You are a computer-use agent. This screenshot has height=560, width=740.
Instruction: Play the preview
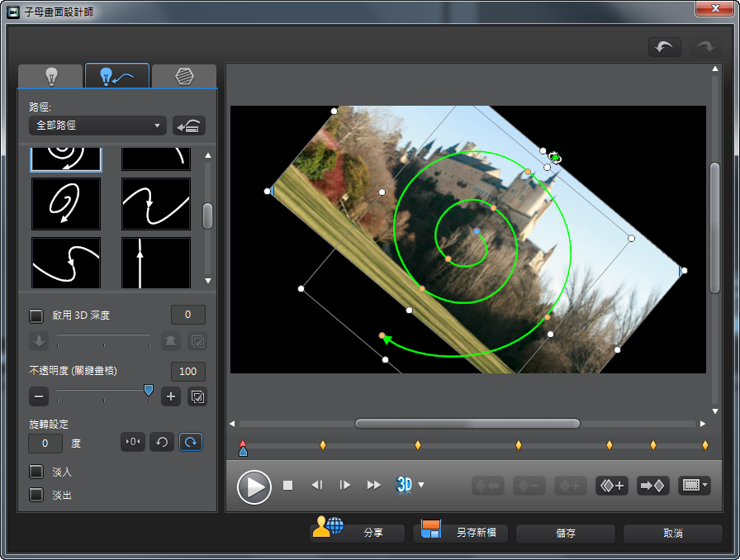254,486
